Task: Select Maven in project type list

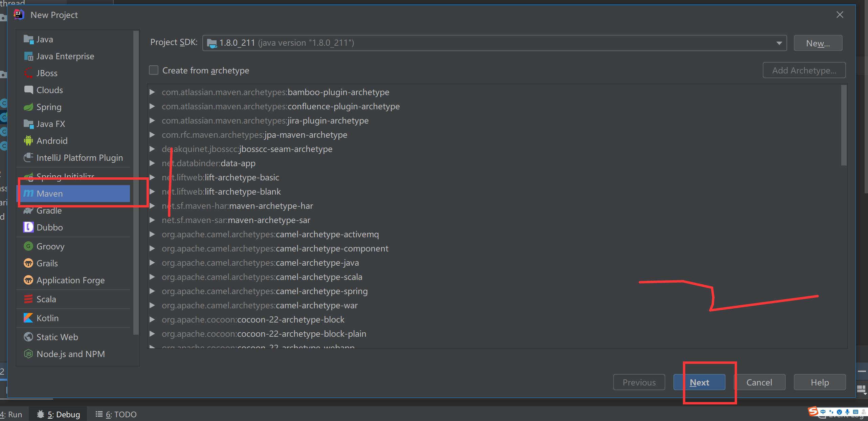Action: tap(73, 194)
